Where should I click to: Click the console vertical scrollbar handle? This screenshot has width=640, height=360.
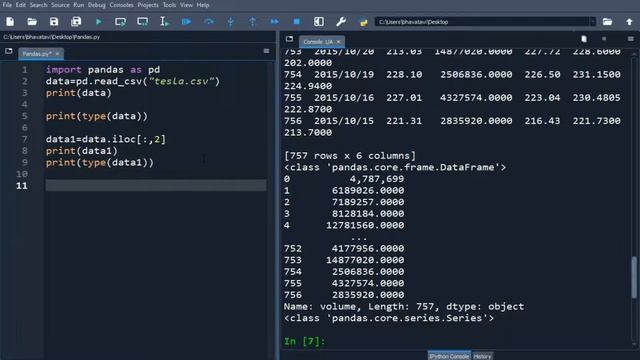tap(634, 277)
